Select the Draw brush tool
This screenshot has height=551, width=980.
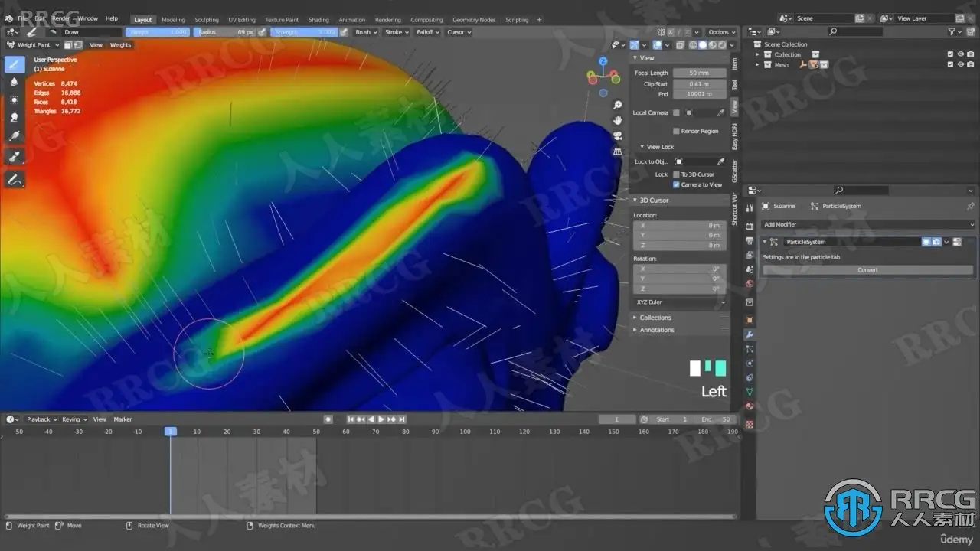click(14, 64)
